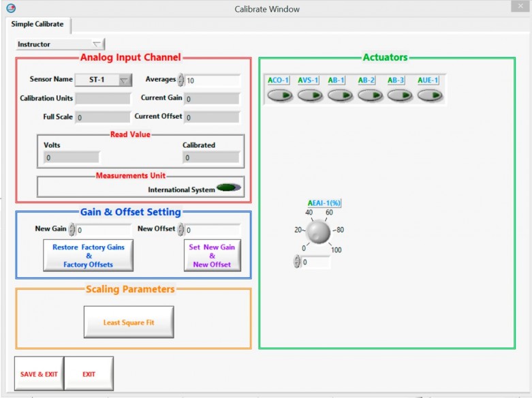
Task: Switch to the Simple Calibrate tab
Action: (37, 24)
